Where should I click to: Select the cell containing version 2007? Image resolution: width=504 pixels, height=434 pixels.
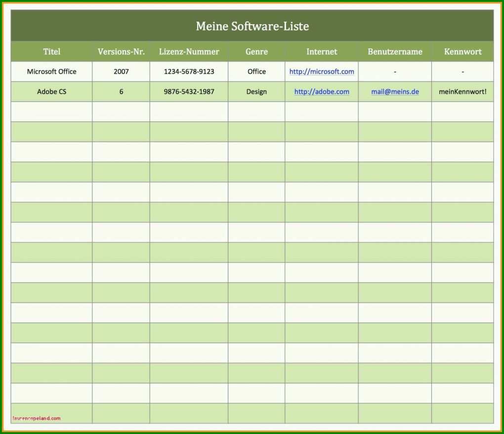point(121,72)
